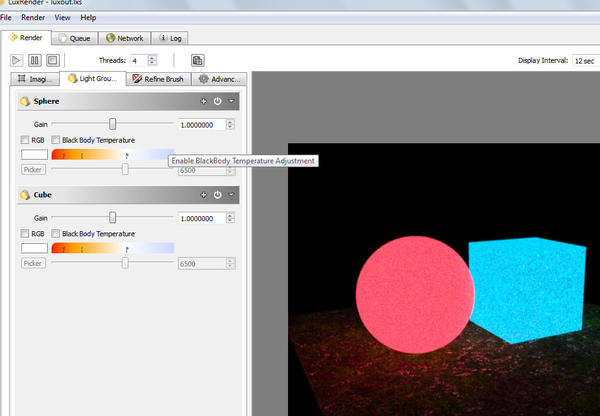Toggle Cube light group power icon

[217, 195]
